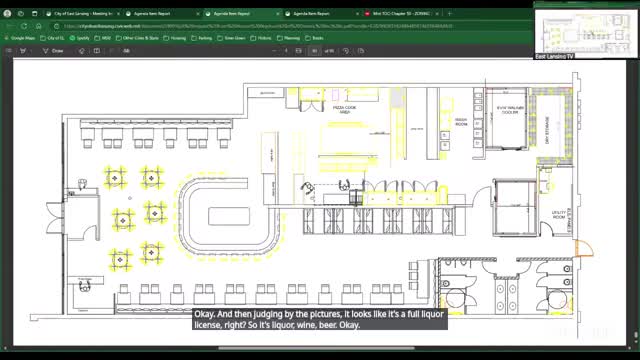Switch to City of East Lansing Meeting tab
The image size is (640, 360).
pos(83,13)
